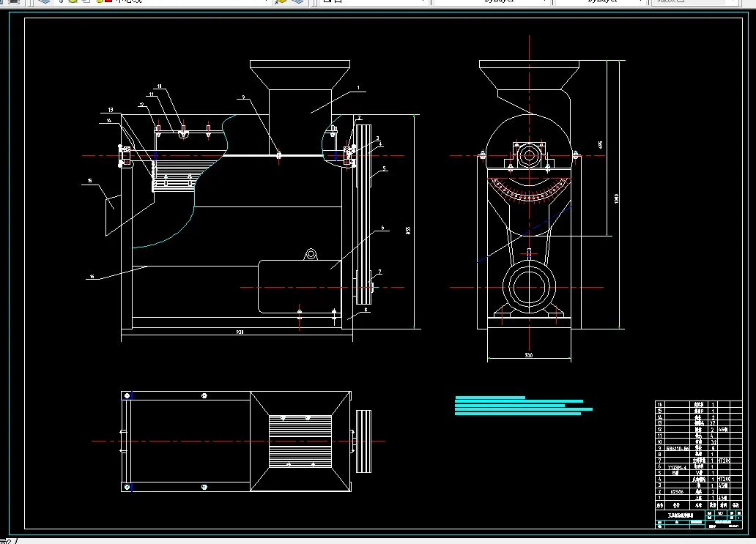Click the Layer Previous icon

(x=298, y=1)
